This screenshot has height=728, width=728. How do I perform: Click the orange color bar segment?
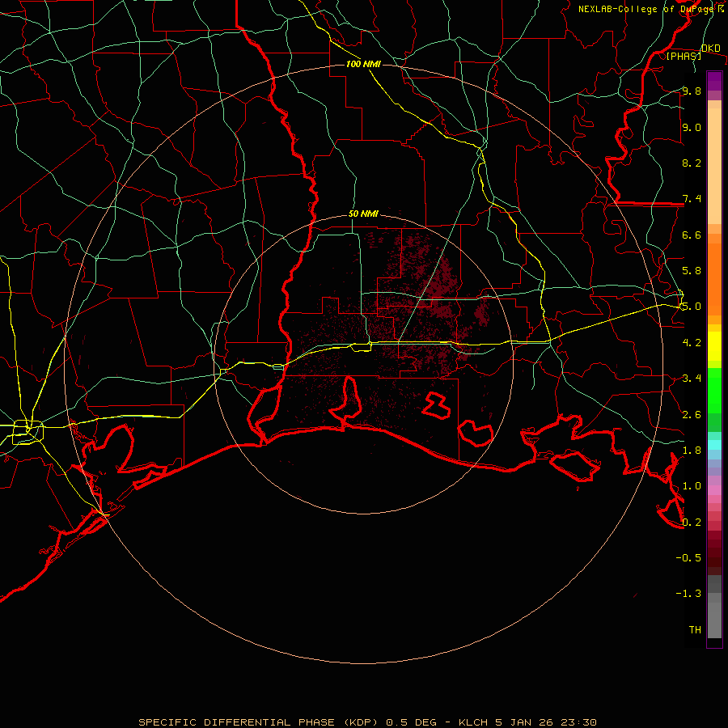coord(714,280)
